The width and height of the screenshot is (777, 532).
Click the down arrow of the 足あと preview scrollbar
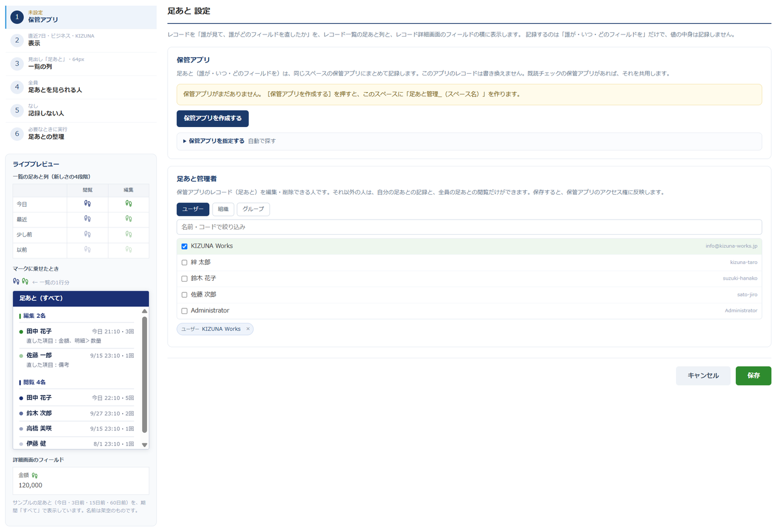(x=145, y=445)
